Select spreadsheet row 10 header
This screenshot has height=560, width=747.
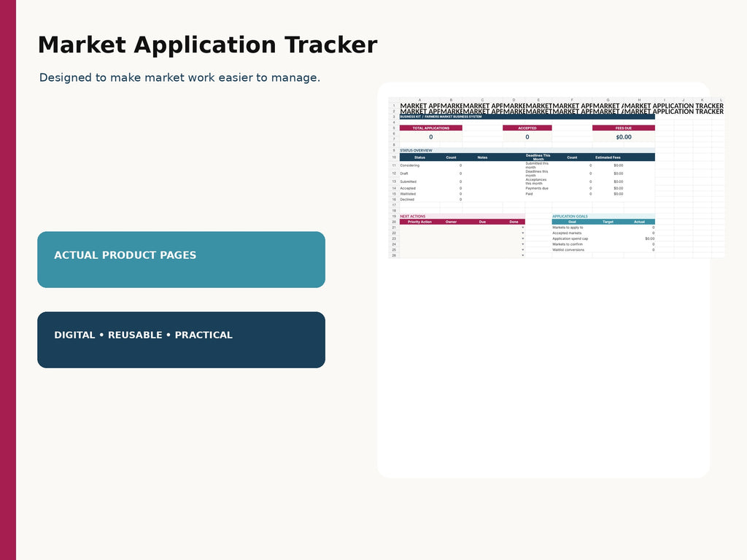tap(394, 157)
